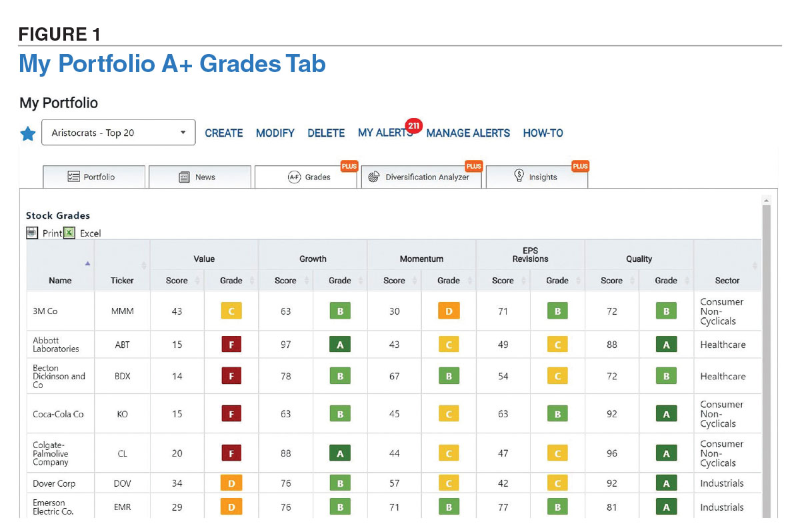Click the vertical scrollbar beside the table
This screenshot has width=800, height=532.
click(x=767, y=333)
